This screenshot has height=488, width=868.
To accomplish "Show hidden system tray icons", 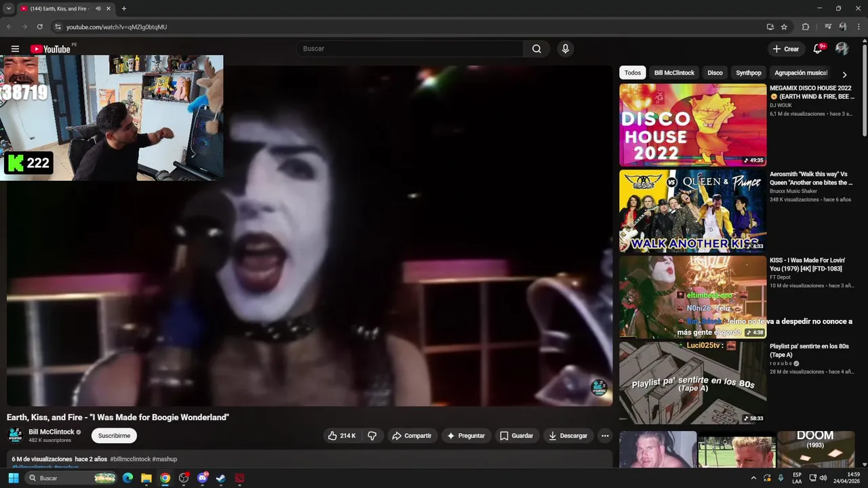I will 753,478.
